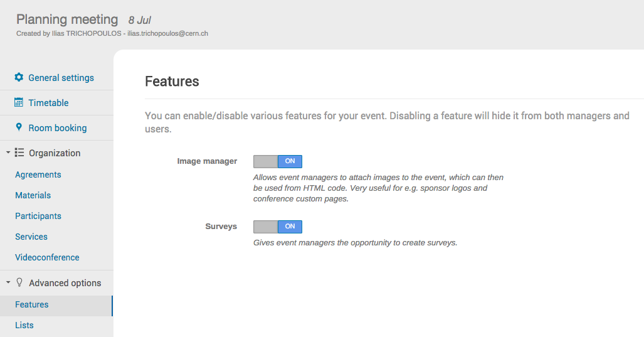Collapse the Advanced options section arrow
Screen dimensions: 644x337
pyautogui.click(x=8, y=282)
